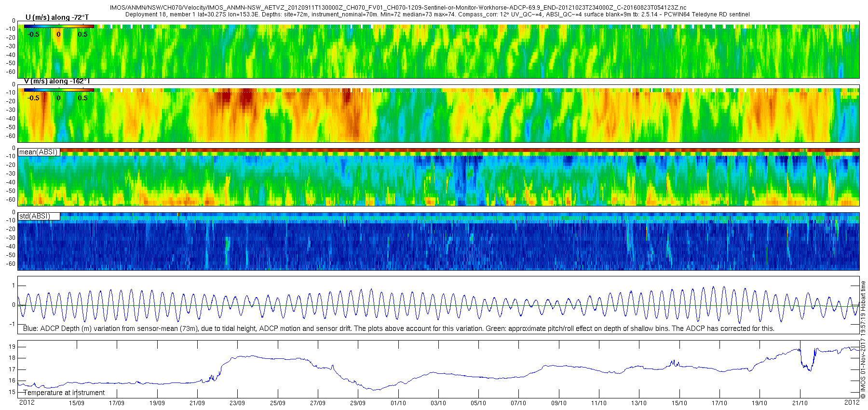The image size is (868, 410).
Task: Click the 21/10 date tick label
Action: click(x=800, y=403)
